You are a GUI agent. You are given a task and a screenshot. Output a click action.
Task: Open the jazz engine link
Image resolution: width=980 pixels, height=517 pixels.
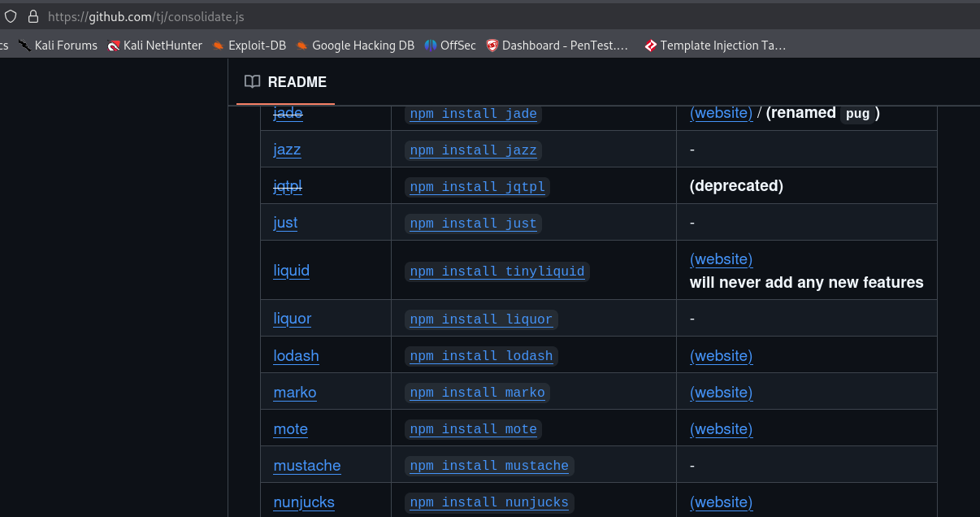[x=287, y=150]
